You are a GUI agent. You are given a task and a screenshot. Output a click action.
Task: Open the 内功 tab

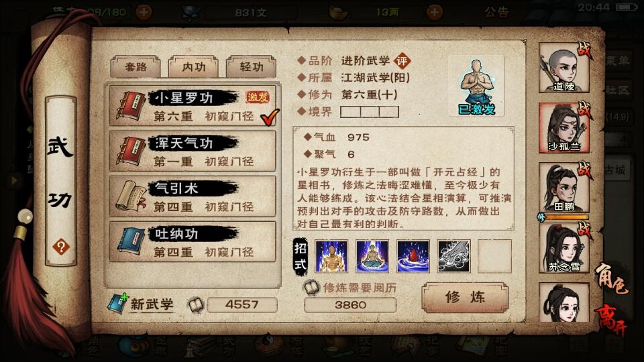tap(193, 66)
